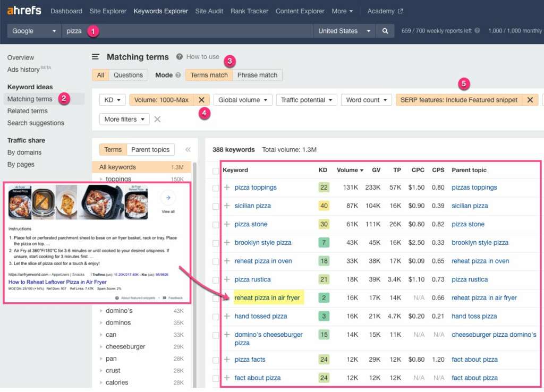
Task: Check the brooklyn style pizza row checkbox
Action: [x=216, y=243]
